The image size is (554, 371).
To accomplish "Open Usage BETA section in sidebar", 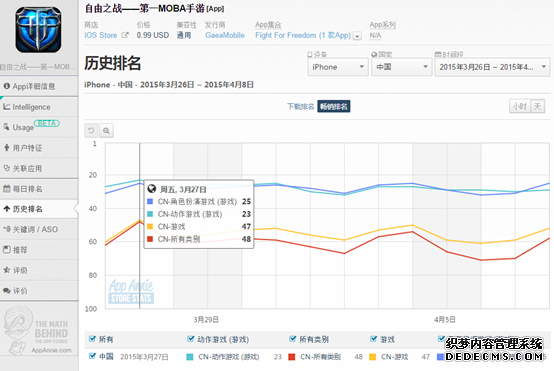I will coord(39,127).
